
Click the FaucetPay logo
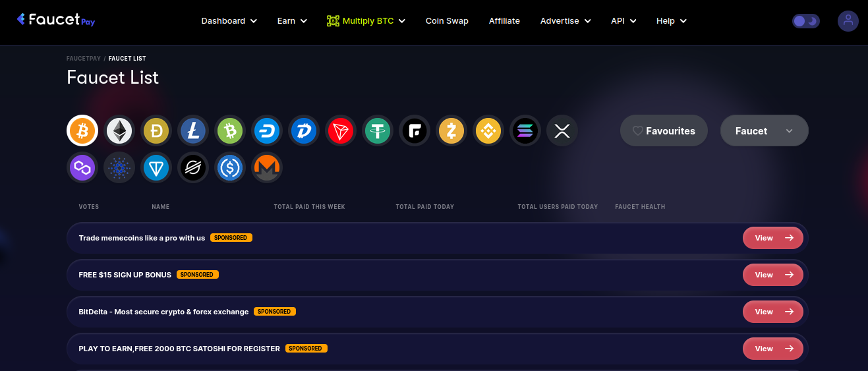click(56, 20)
